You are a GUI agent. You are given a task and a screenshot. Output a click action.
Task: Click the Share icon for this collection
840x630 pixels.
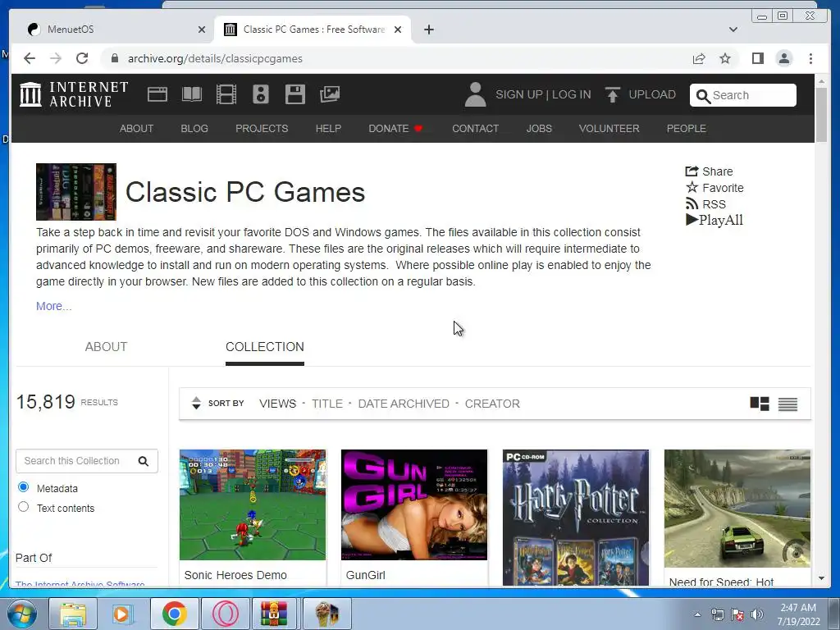click(x=692, y=171)
